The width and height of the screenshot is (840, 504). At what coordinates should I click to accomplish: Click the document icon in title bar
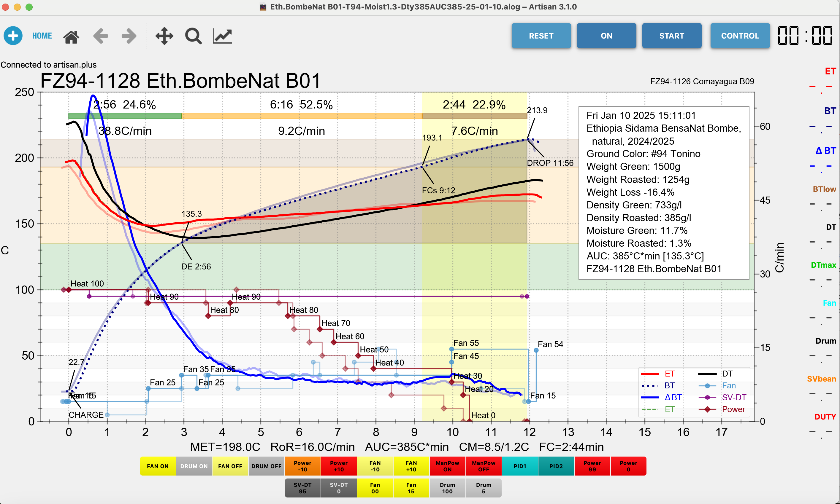pyautogui.click(x=263, y=7)
